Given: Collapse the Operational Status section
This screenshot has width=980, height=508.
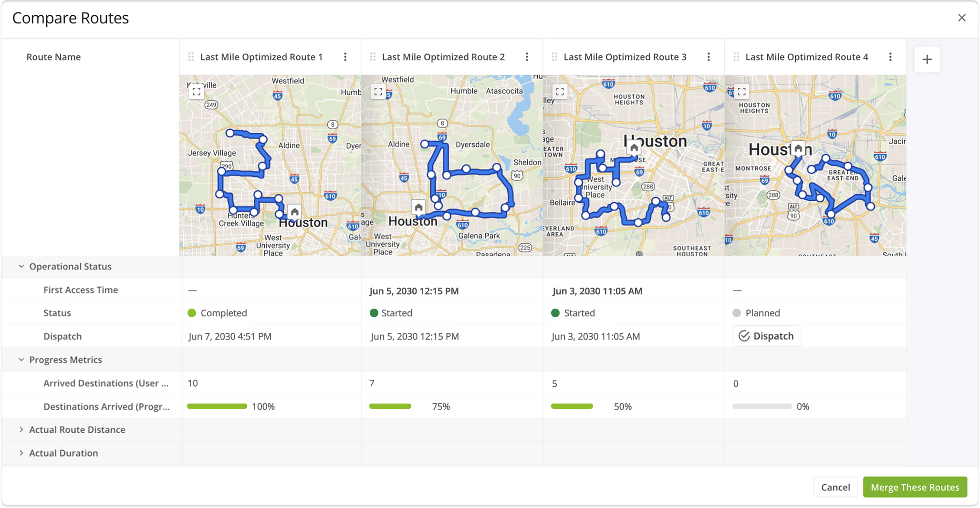Looking at the screenshot, I should pyautogui.click(x=21, y=267).
